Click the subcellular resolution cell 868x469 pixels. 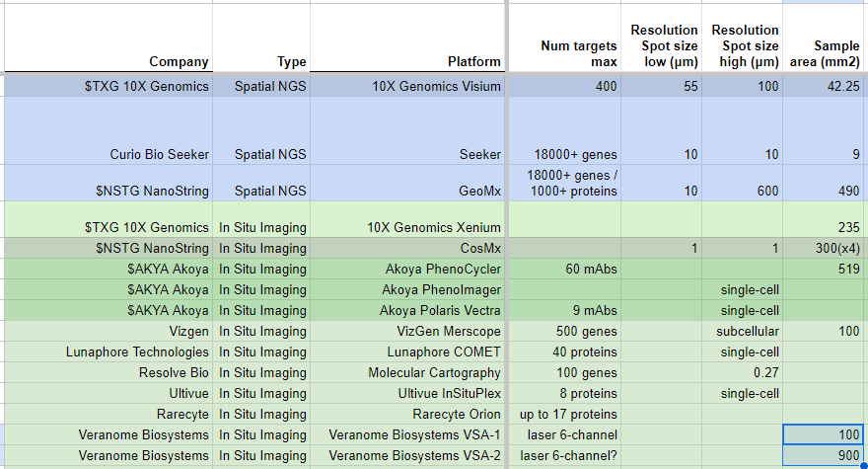[x=743, y=331]
